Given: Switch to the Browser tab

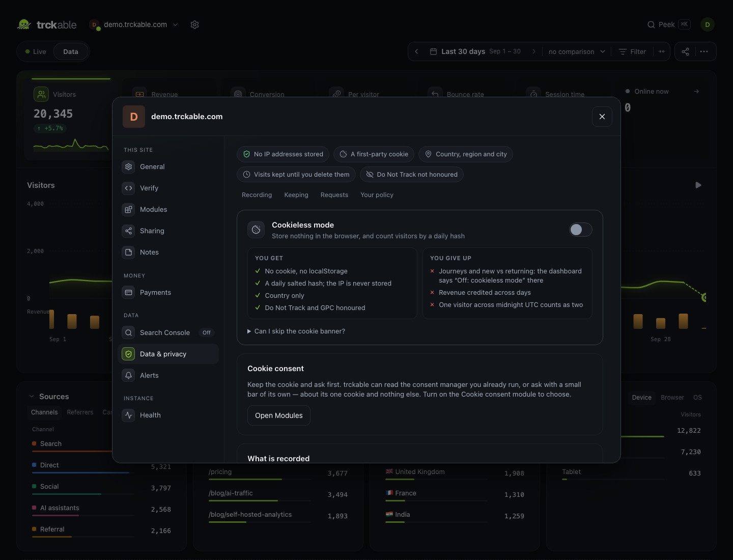Looking at the screenshot, I should pyautogui.click(x=672, y=398).
